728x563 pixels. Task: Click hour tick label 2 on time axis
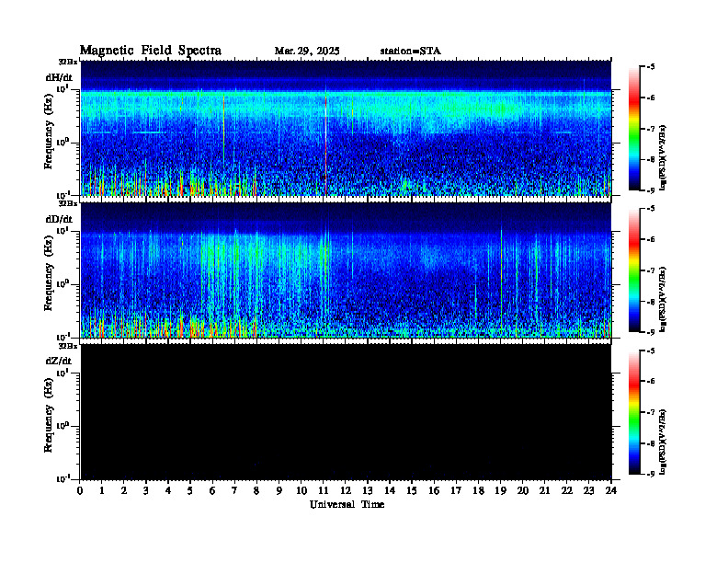(x=124, y=491)
